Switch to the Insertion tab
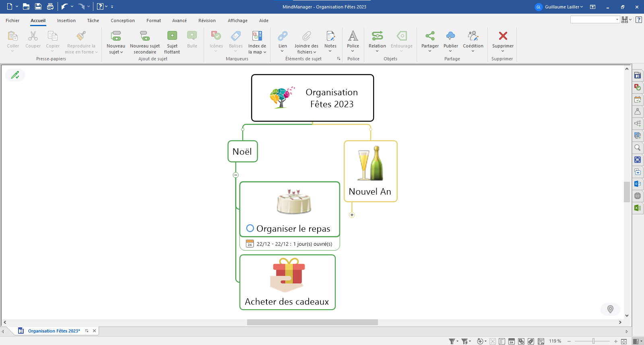This screenshot has width=644, height=345. pos(66,21)
